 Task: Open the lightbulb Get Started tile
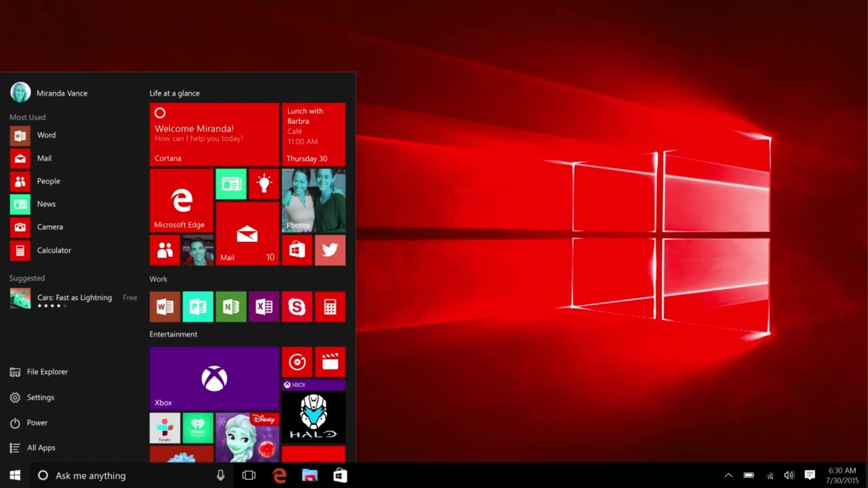(264, 184)
